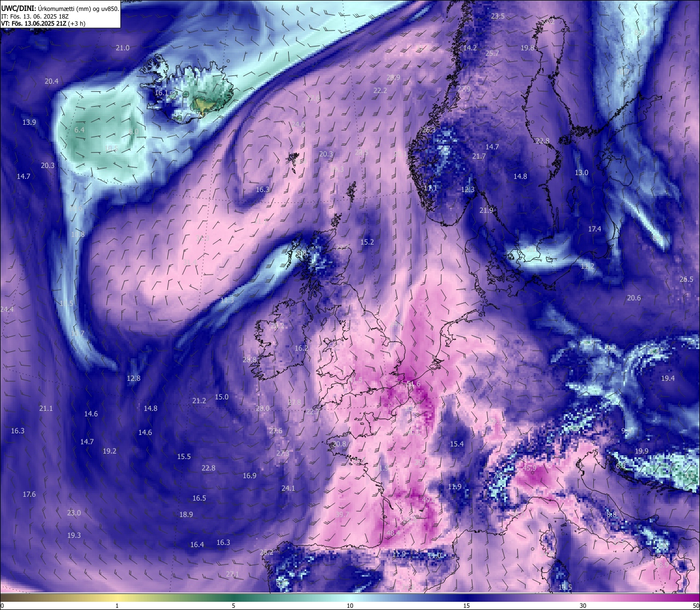Screen dimensions: 700x610
Task: Click the map value "19.8"
Action: 527,48
